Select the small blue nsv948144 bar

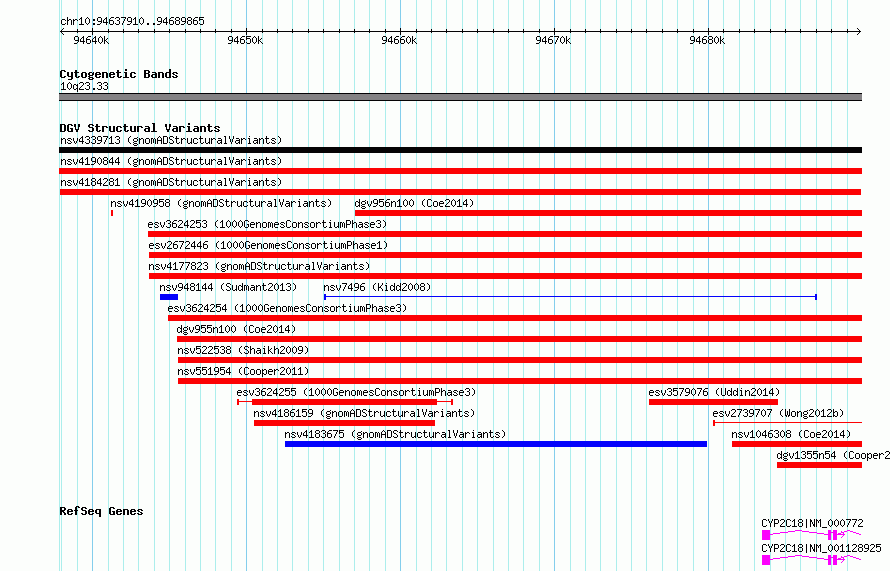tap(169, 297)
